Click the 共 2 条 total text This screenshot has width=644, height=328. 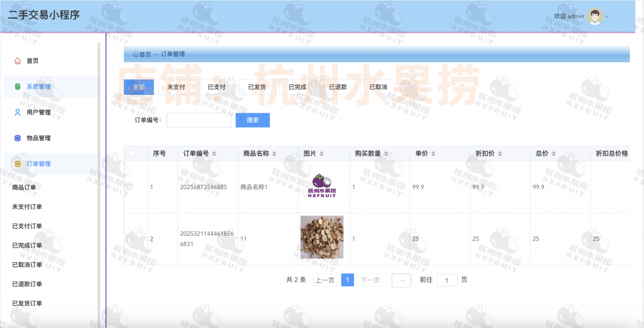296,280
